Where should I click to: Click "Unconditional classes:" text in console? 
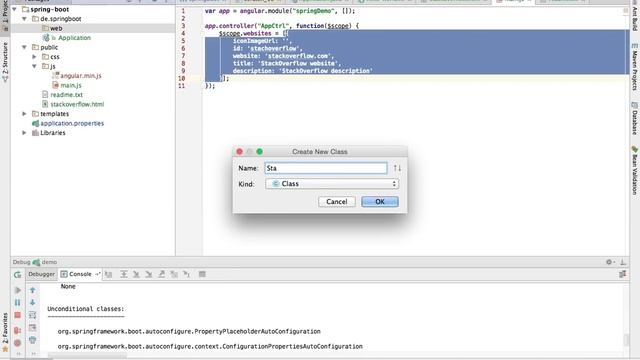[86, 309]
